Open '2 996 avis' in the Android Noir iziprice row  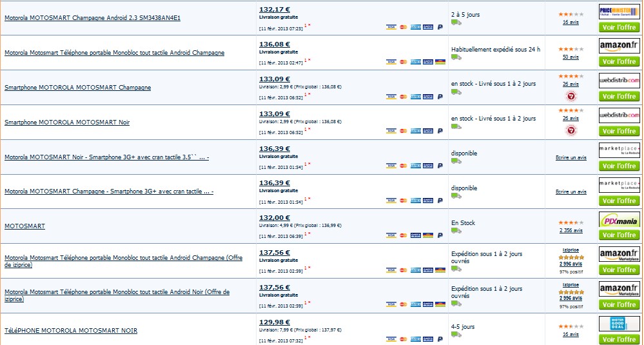(x=571, y=298)
